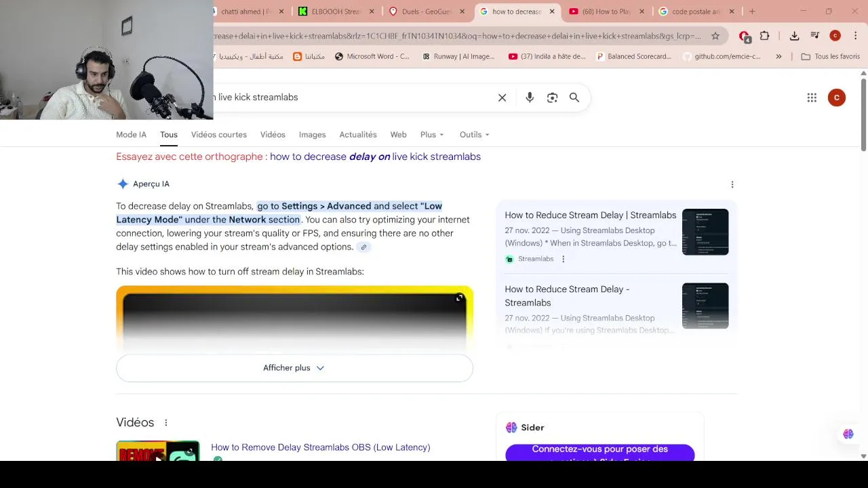Open the Balanced Scorecard bookmark
Screen dimensions: 868x488
click(633, 57)
